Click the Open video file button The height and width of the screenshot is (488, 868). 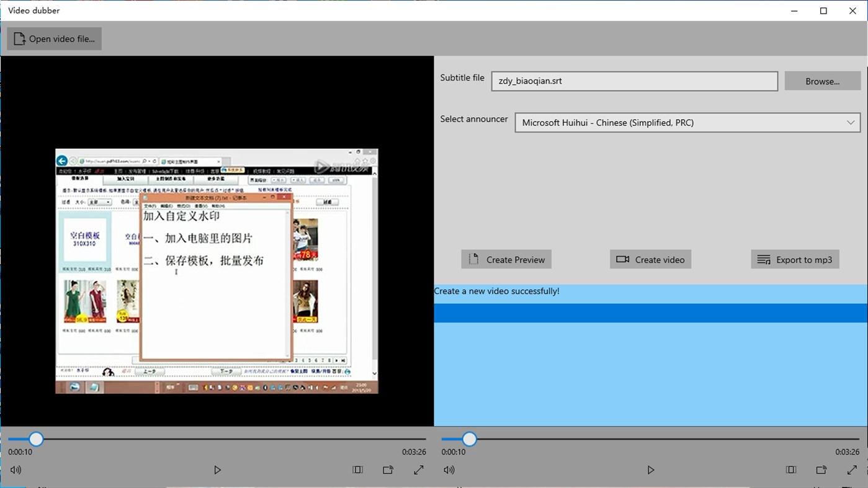54,38
